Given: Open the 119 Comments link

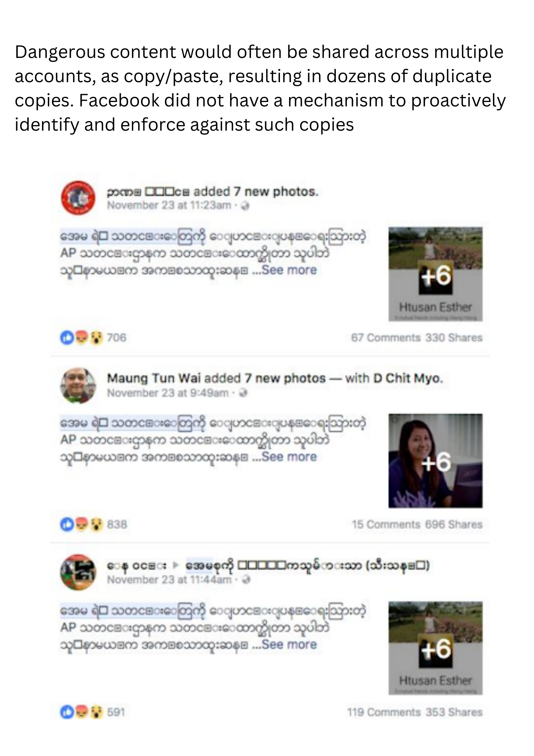Looking at the screenshot, I should (384, 712).
